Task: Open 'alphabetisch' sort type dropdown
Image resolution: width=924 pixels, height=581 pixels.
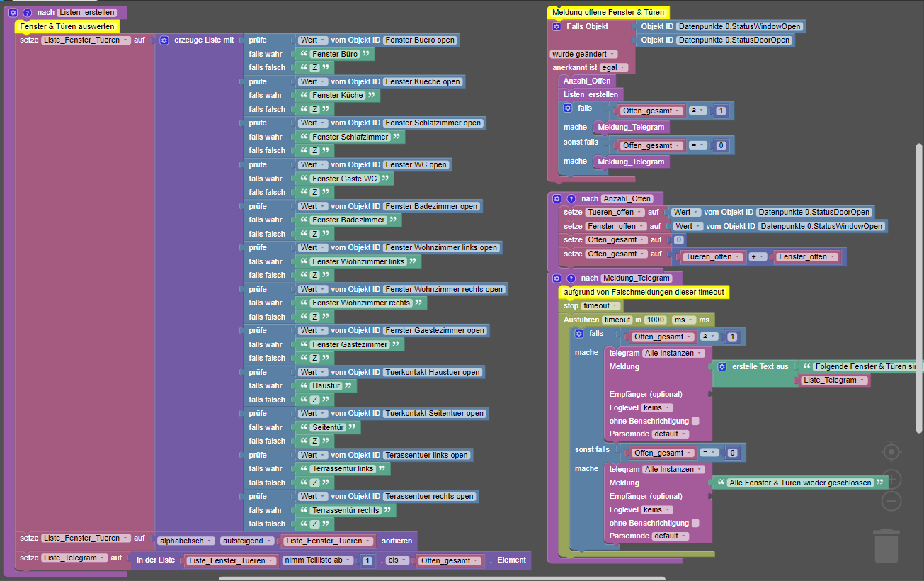Action: click(x=185, y=541)
